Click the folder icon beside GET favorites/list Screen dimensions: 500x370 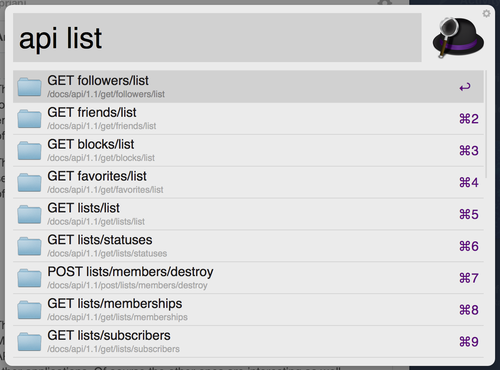[x=29, y=182]
